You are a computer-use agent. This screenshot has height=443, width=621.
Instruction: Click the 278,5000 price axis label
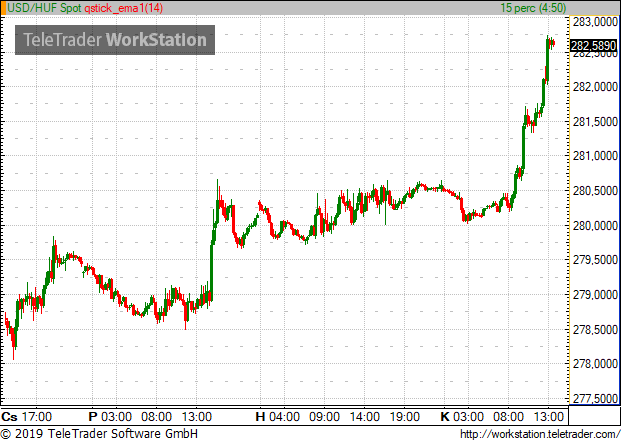(595, 329)
